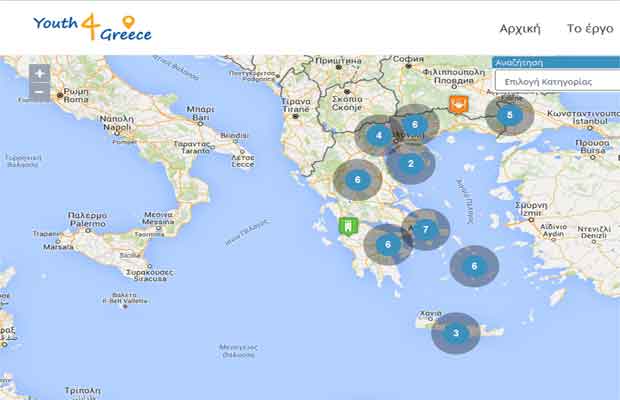Expand the cluster showing 2 markers

click(410, 164)
